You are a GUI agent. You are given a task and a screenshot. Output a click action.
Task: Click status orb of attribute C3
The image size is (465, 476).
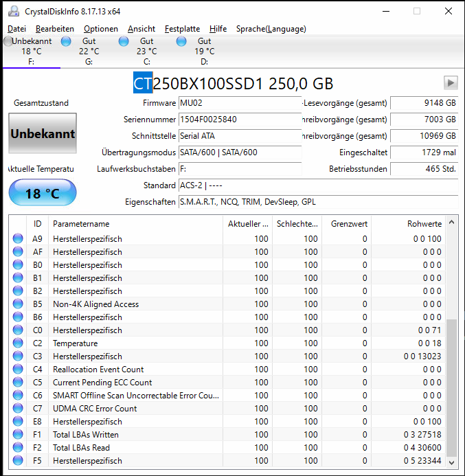click(x=18, y=356)
